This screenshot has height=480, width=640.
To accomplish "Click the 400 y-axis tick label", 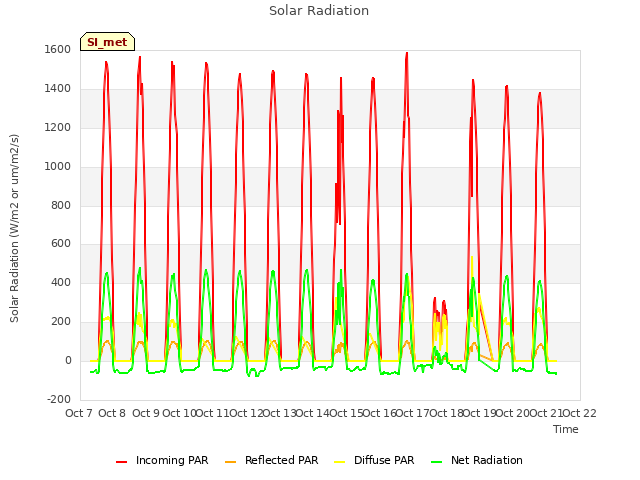I will [x=61, y=282].
